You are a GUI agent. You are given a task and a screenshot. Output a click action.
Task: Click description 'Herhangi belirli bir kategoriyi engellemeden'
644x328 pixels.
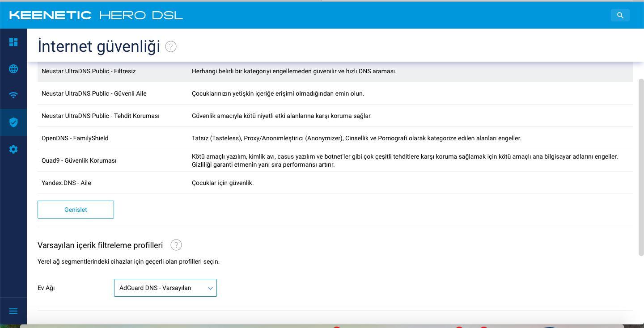(x=294, y=71)
